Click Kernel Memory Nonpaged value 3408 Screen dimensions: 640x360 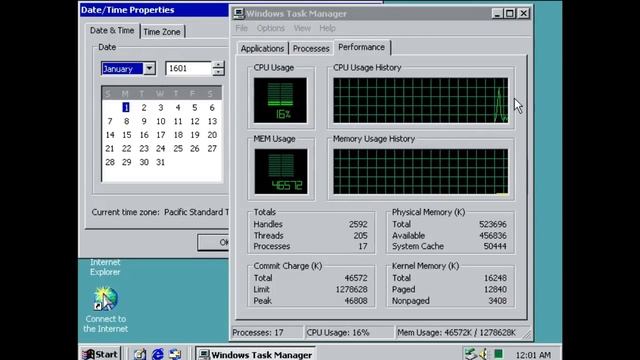pos(498,301)
